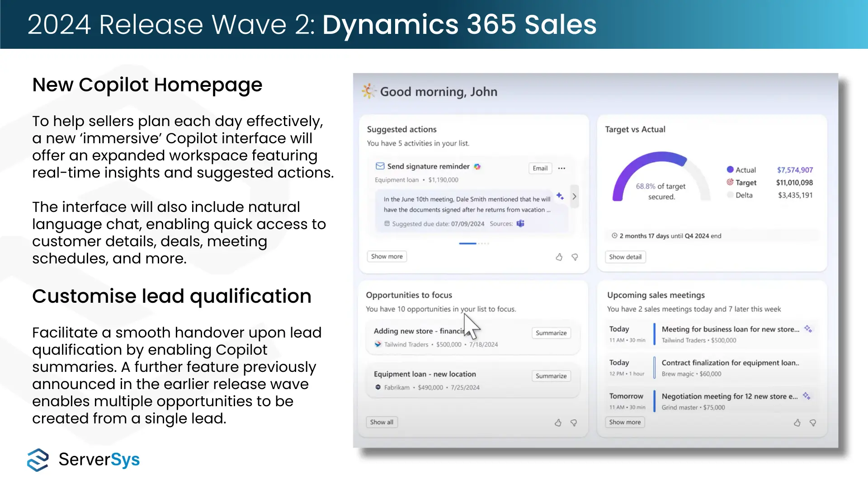
Task: Click the Target value $11,010,098
Action: coord(794,183)
